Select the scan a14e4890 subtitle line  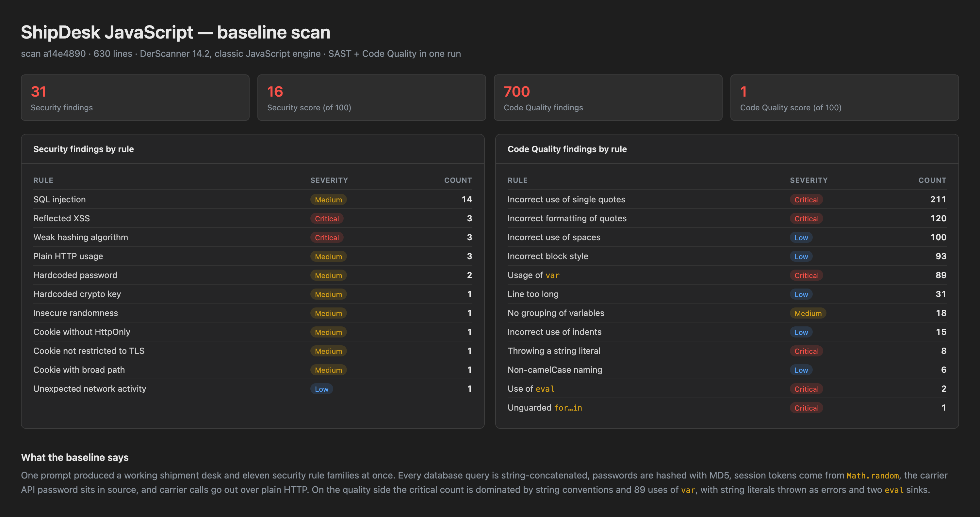tap(241, 54)
